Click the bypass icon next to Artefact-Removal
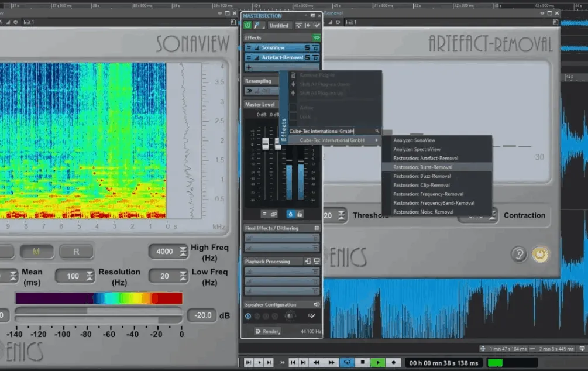Viewport: 588px width, 371px height. (x=315, y=57)
